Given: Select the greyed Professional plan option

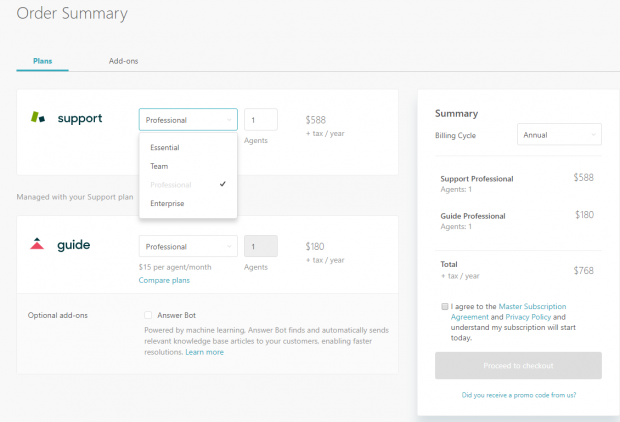Looking at the screenshot, I should (x=170, y=185).
